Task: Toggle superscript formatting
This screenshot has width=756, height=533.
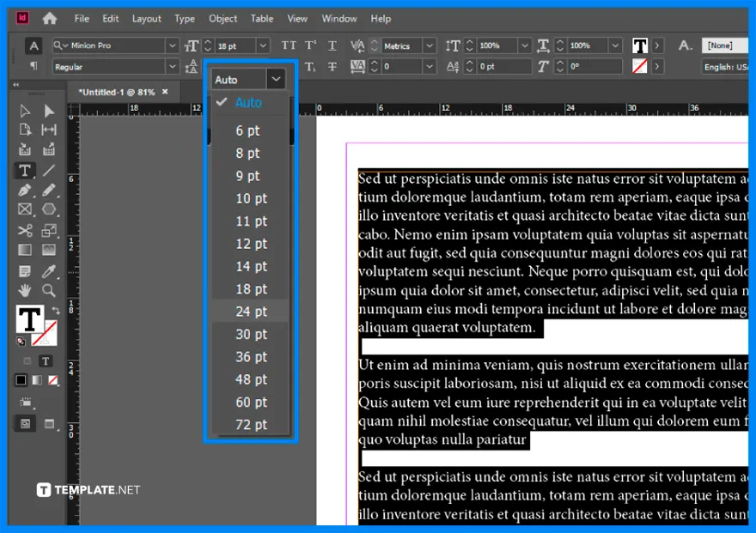Action: (309, 45)
